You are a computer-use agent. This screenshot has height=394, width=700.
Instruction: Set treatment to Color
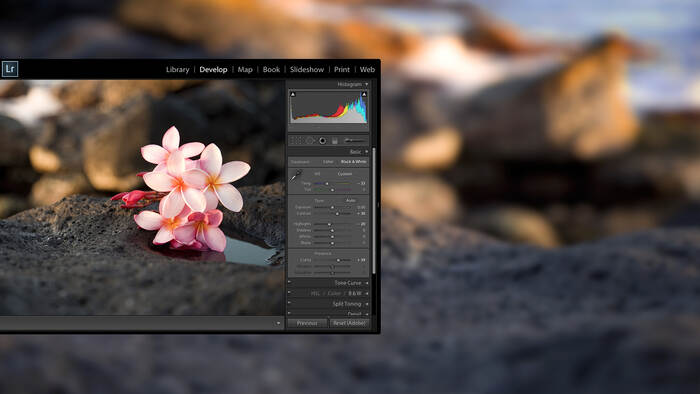(328, 162)
